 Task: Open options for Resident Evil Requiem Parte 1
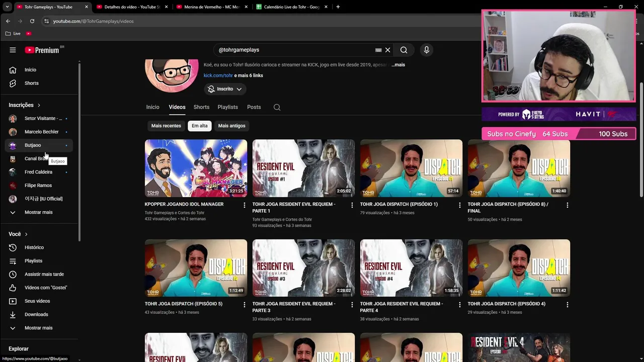[x=352, y=205]
